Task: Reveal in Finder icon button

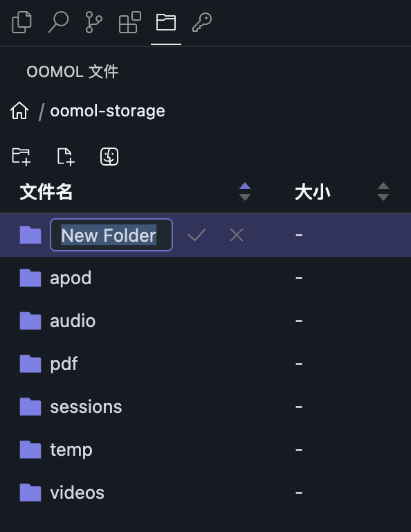Action: pos(109,157)
